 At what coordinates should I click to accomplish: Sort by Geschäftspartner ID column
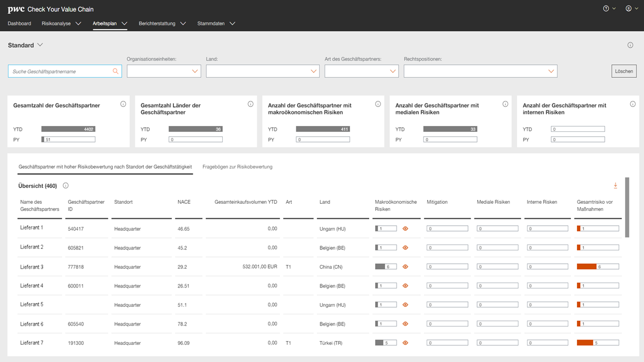click(x=86, y=205)
